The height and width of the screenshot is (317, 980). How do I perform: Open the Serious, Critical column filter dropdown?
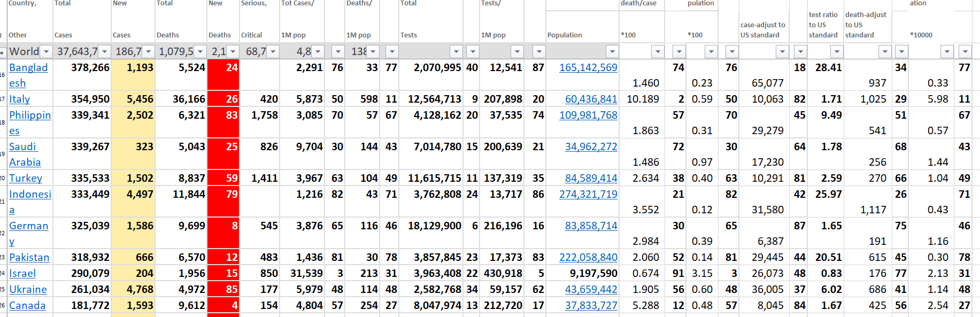pyautogui.click(x=273, y=52)
